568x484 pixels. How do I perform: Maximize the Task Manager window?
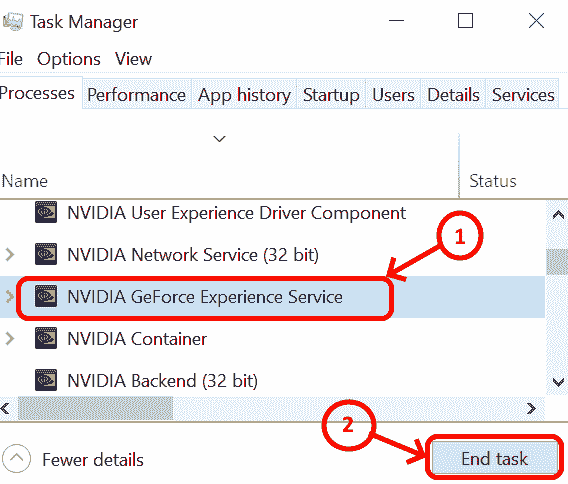[465, 20]
